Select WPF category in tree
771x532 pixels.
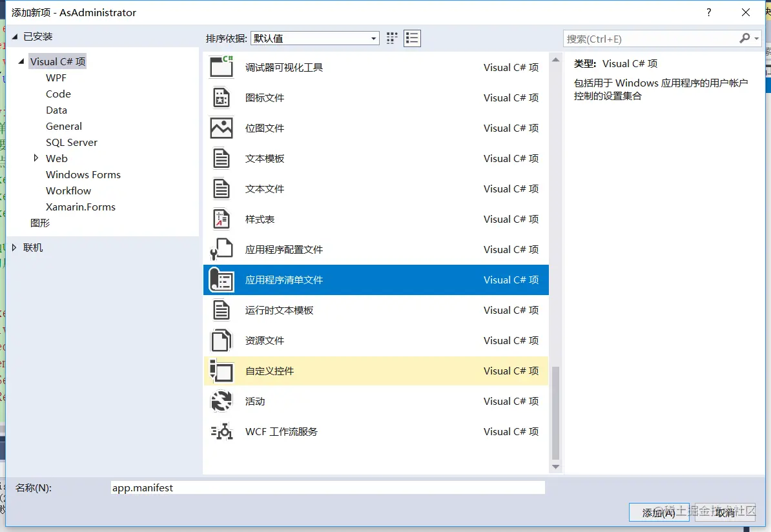tap(56, 77)
